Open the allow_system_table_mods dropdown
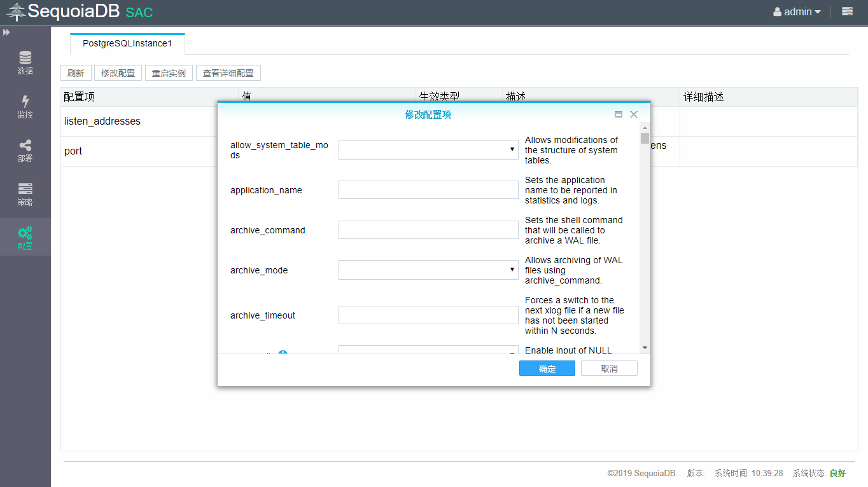The height and width of the screenshot is (487, 868). coord(428,150)
